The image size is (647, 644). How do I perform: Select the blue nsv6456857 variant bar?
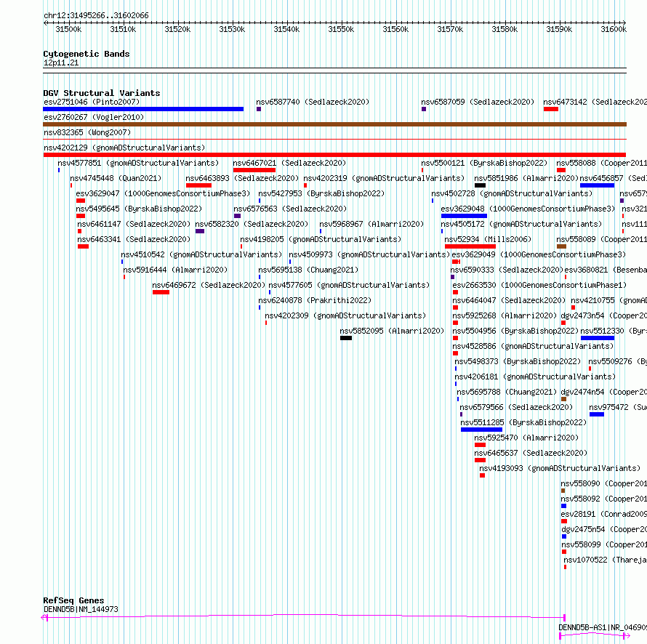click(597, 185)
